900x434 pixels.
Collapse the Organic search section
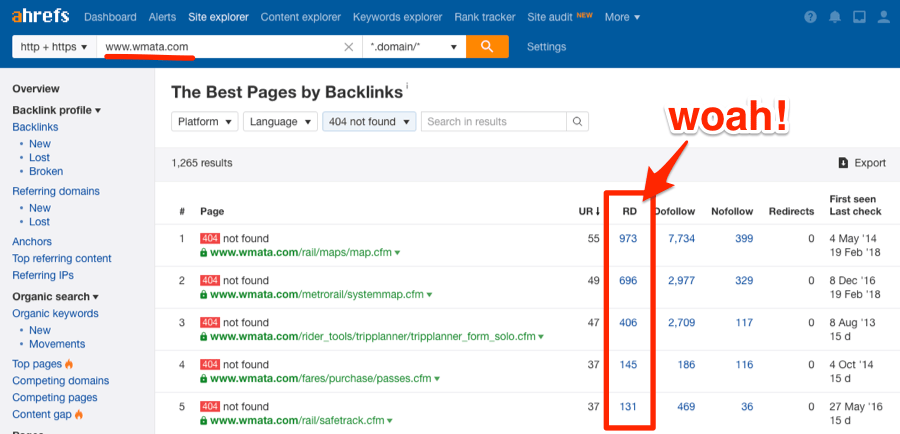coord(55,297)
